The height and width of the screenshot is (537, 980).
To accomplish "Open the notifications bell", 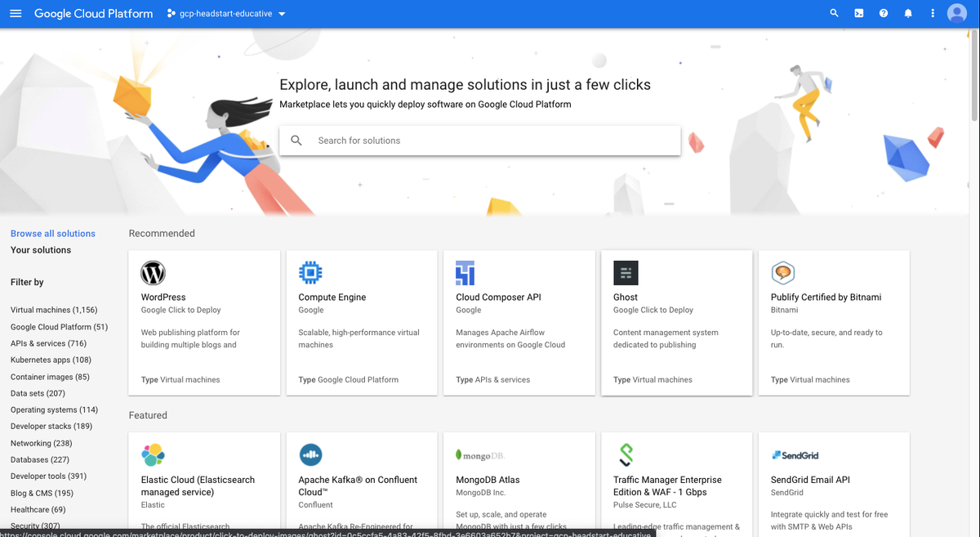I will [908, 13].
